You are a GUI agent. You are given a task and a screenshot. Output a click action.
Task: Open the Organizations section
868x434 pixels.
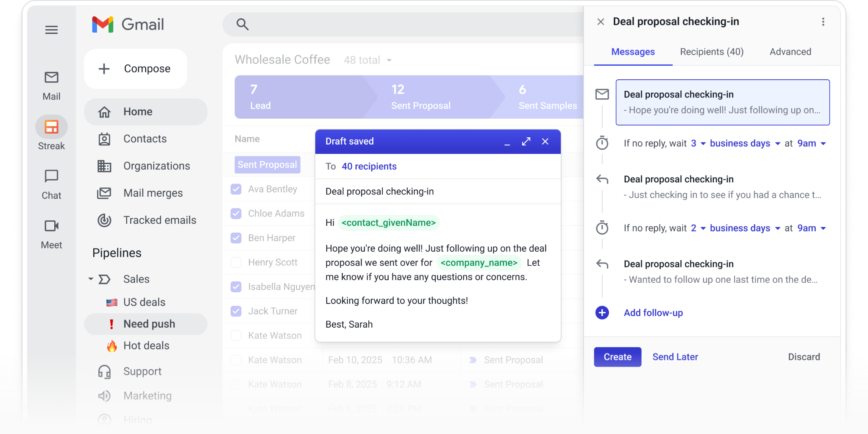[156, 166]
